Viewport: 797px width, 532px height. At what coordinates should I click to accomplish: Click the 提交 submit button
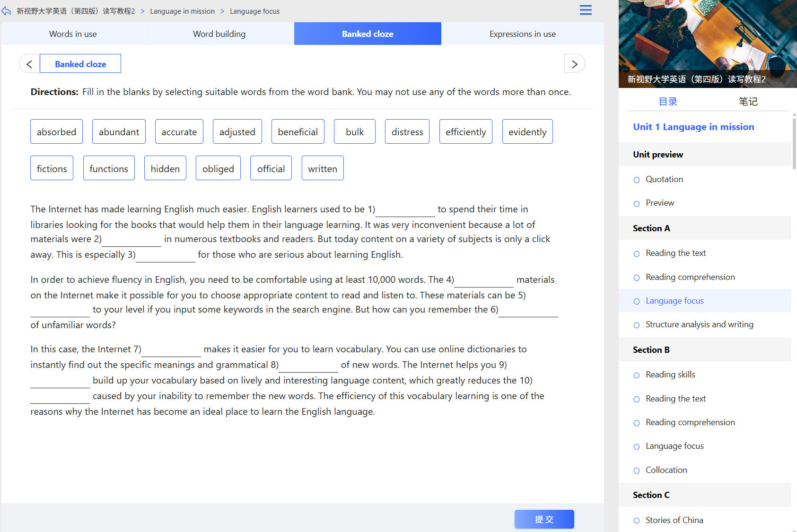point(544,519)
